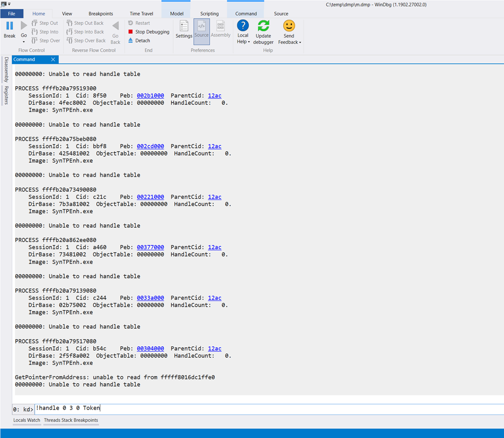
Task: Click the Go play icon
Action: point(24,26)
